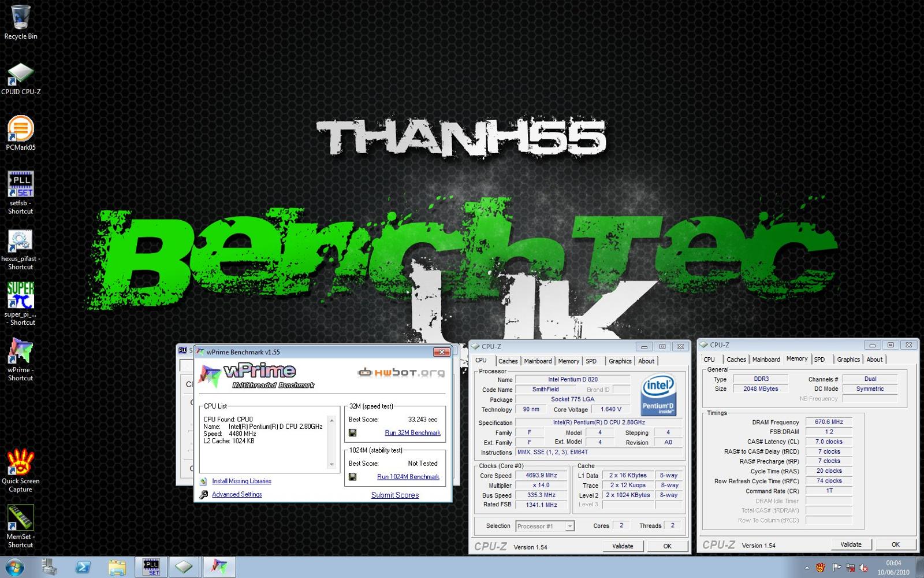This screenshot has height=578, width=924.
Task: Click save icon beside Run 32M Benchmark
Action: coord(352,433)
